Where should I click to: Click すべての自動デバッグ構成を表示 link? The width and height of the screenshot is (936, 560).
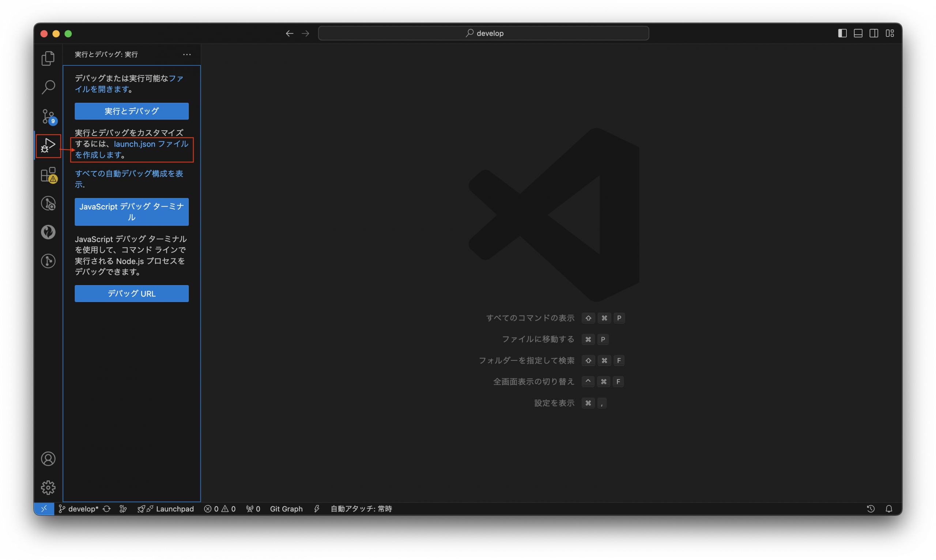pyautogui.click(x=129, y=179)
